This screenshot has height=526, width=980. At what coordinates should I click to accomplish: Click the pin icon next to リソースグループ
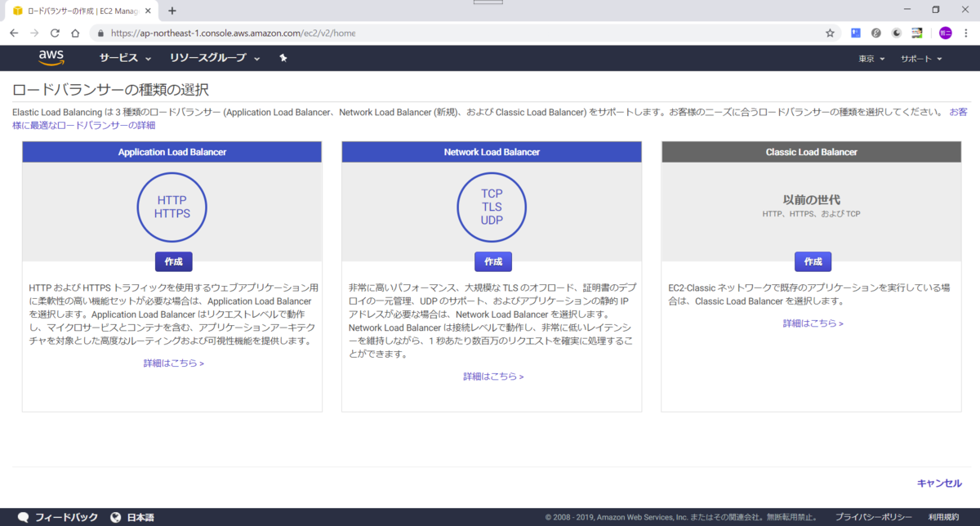(283, 57)
